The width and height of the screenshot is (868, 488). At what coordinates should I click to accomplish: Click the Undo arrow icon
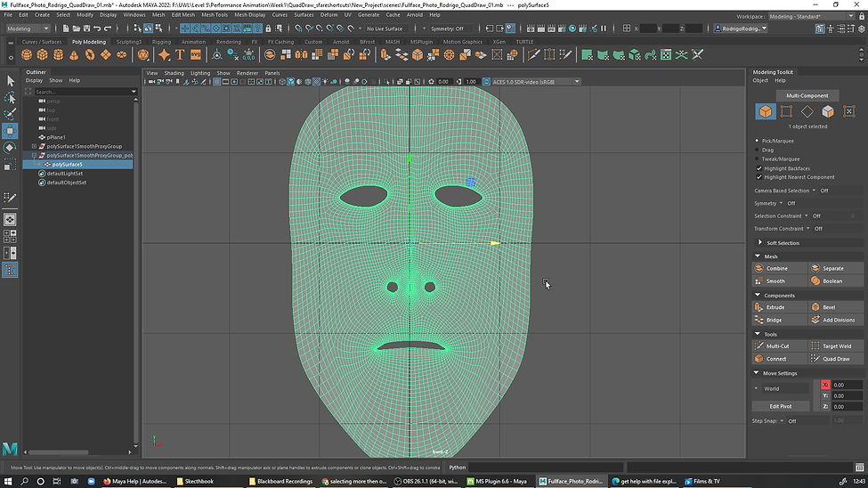[97, 28]
